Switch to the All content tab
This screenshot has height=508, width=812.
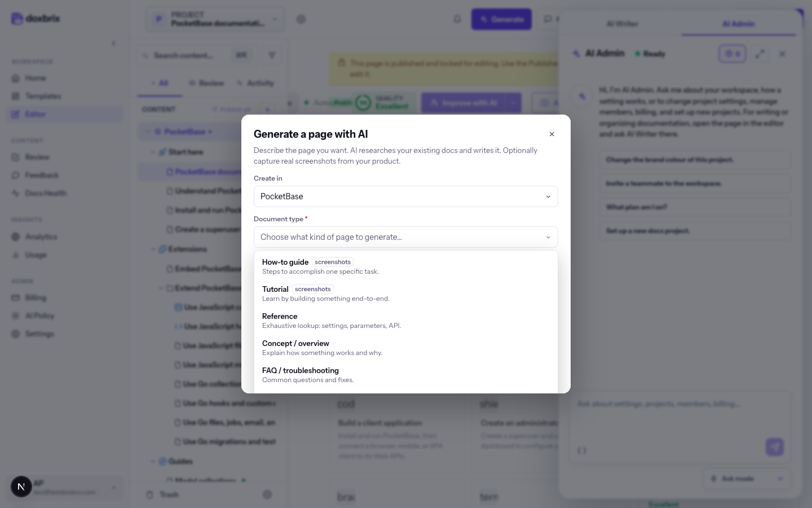pyautogui.click(x=160, y=83)
